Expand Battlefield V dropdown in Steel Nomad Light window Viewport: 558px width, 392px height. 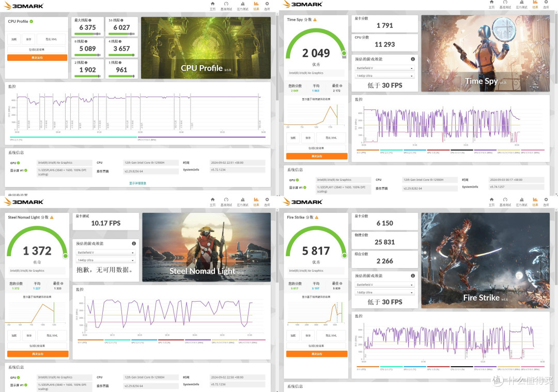coord(106,253)
